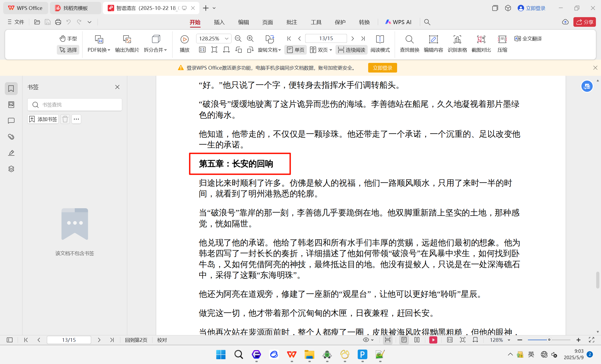
Task: Toggle Continuous Reading mode
Action: coord(352,50)
